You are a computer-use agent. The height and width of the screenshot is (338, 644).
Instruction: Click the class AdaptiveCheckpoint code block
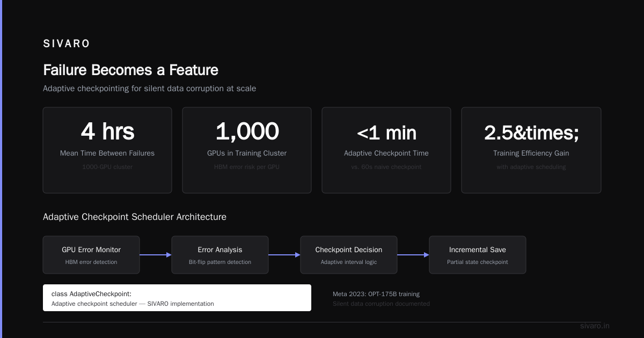(177, 298)
